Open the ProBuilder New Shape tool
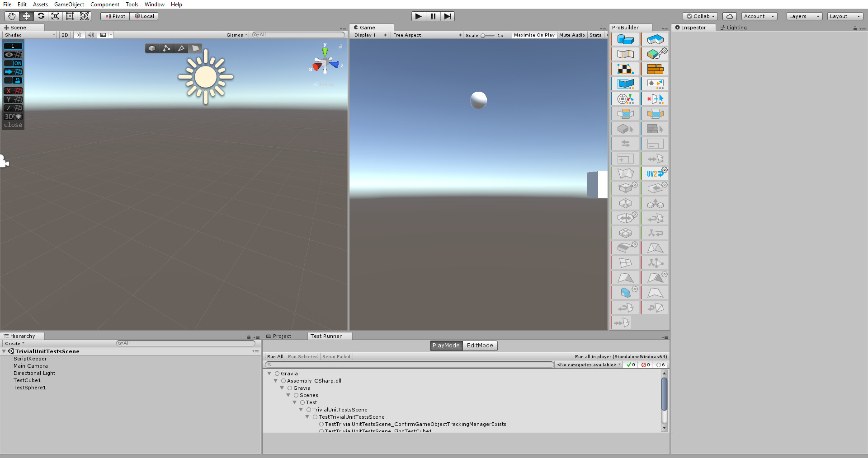The height and width of the screenshot is (458, 868). (x=626, y=39)
